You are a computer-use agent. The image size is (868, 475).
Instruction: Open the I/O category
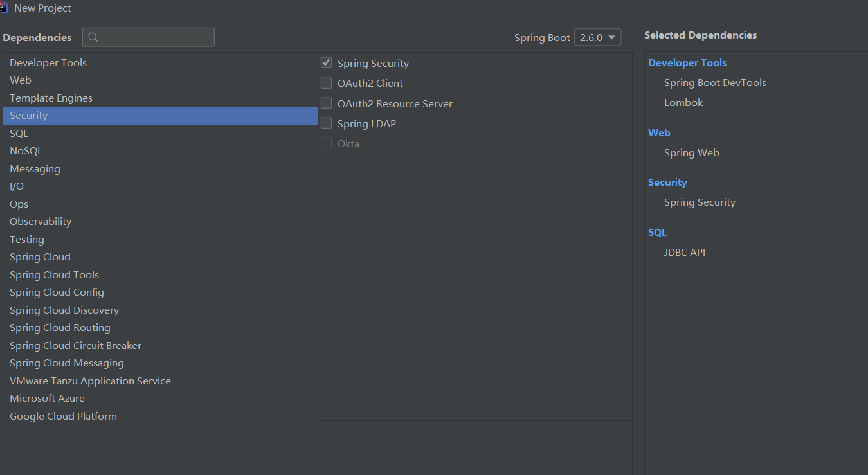[160, 186]
